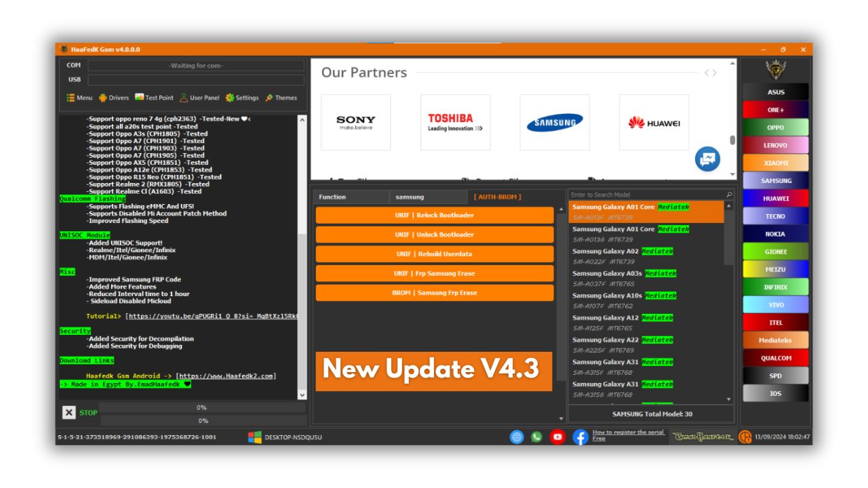Open the www.Haafedk2.com link in log
The height and width of the screenshot is (488, 868).
coord(226,376)
